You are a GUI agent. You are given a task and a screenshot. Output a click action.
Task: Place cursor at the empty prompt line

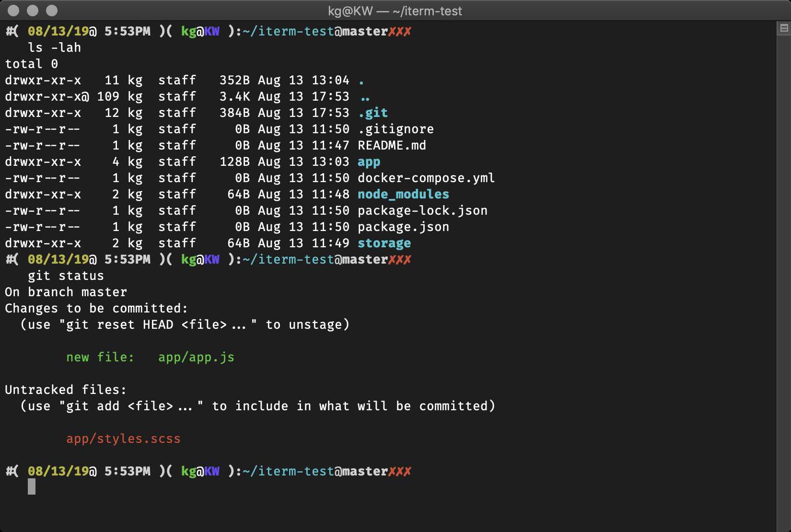(x=32, y=487)
